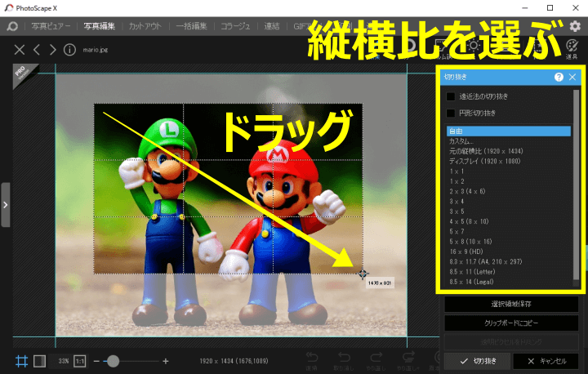Close the current photo with the X icon
This screenshot has width=588, height=374.
[x=20, y=50]
